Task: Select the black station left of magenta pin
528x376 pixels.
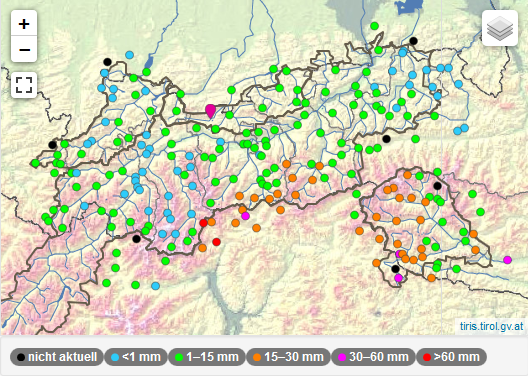Action: (107, 62)
